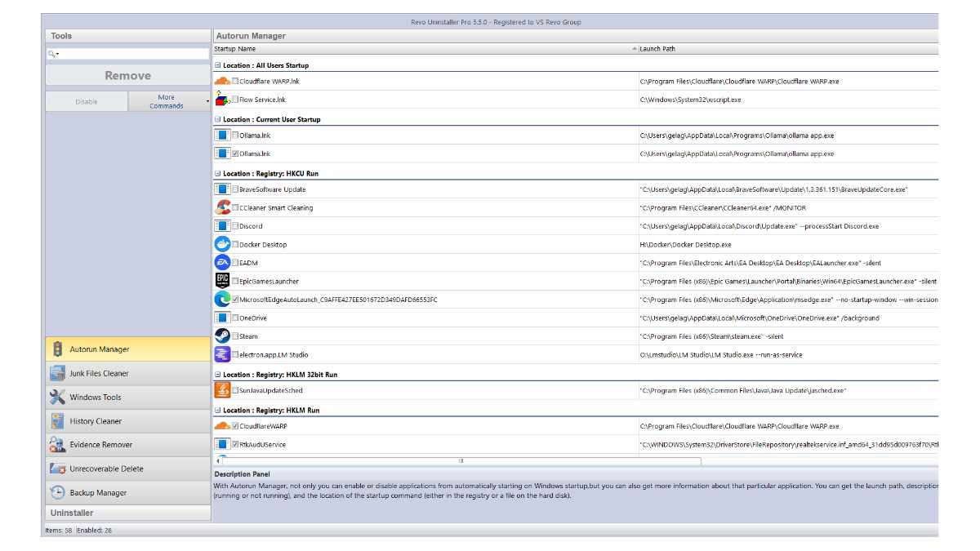
Task: Enable the Flow Service.lnk checkbox
Action: tap(235, 100)
